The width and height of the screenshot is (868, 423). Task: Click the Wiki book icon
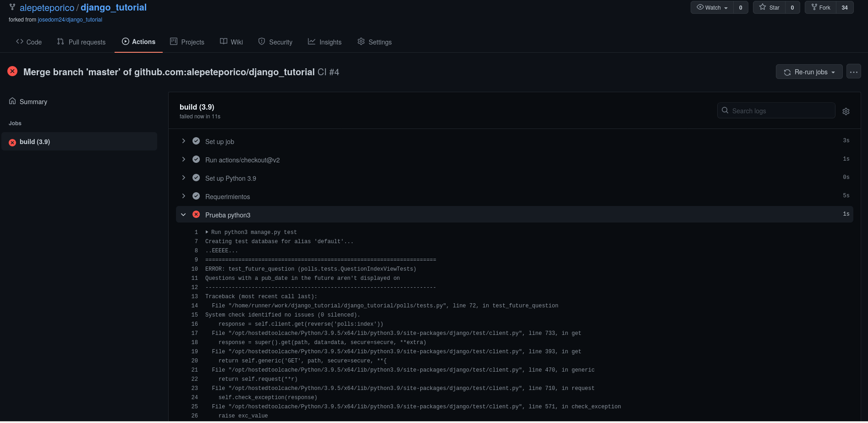[224, 41]
